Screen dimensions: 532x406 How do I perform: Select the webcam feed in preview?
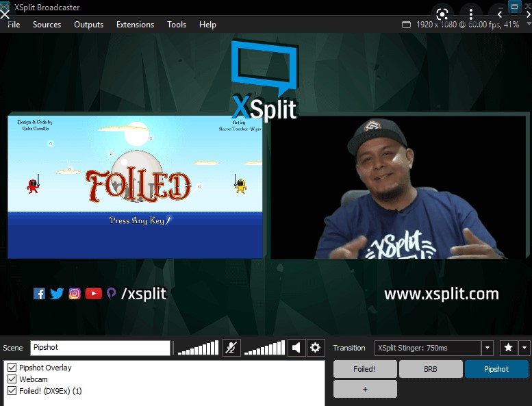[x=398, y=188]
